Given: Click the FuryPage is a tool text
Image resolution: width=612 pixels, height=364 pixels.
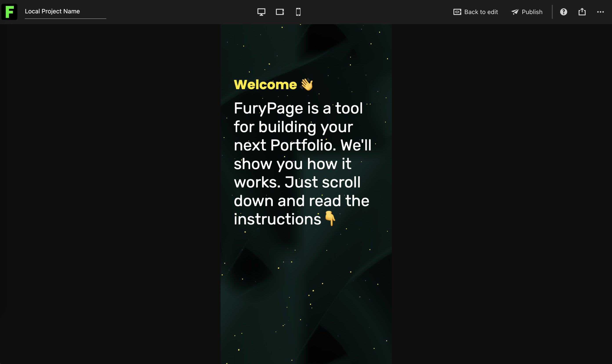Looking at the screenshot, I should 298,108.
